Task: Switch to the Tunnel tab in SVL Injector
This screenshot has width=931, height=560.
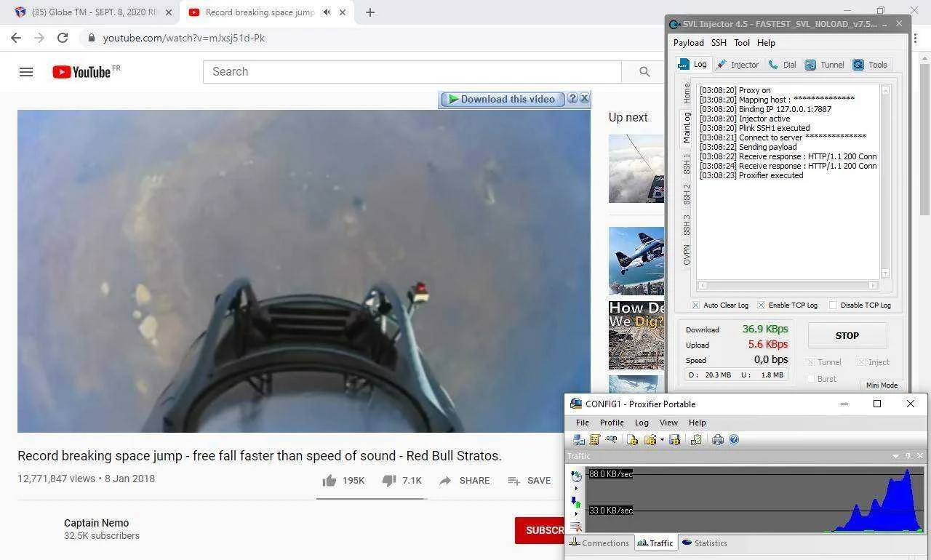Action: [825, 65]
